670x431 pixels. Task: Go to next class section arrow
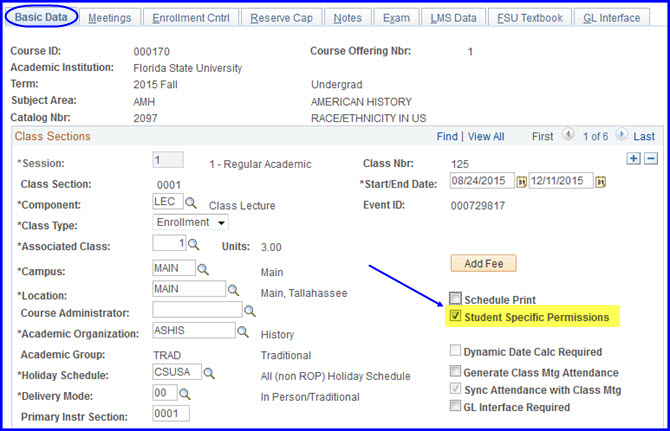point(621,135)
